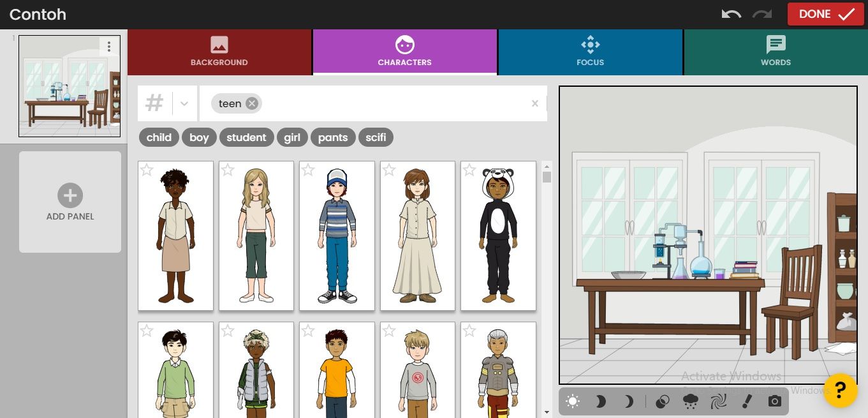Favorite the boy in green sweater
This screenshot has width=868, height=418.
[147, 331]
